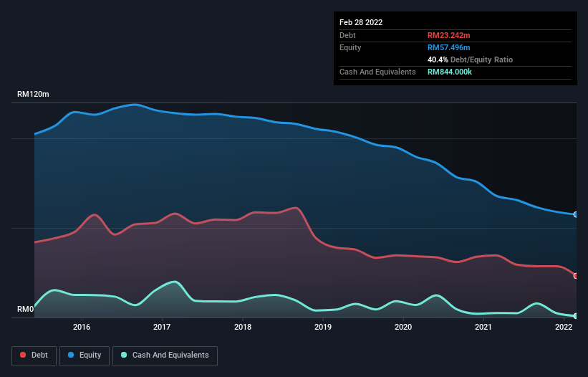This screenshot has width=588, height=377.
Task: Toggle the Debt legend button
Action: 34,355
